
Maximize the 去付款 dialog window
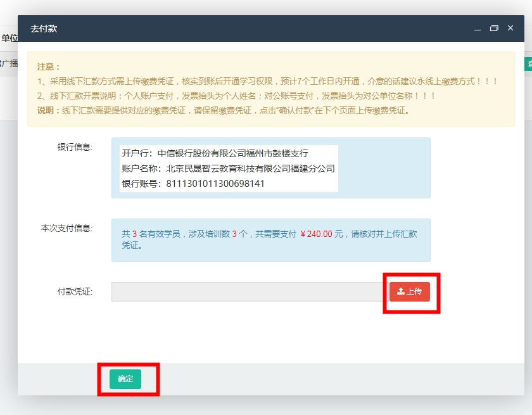coord(494,29)
